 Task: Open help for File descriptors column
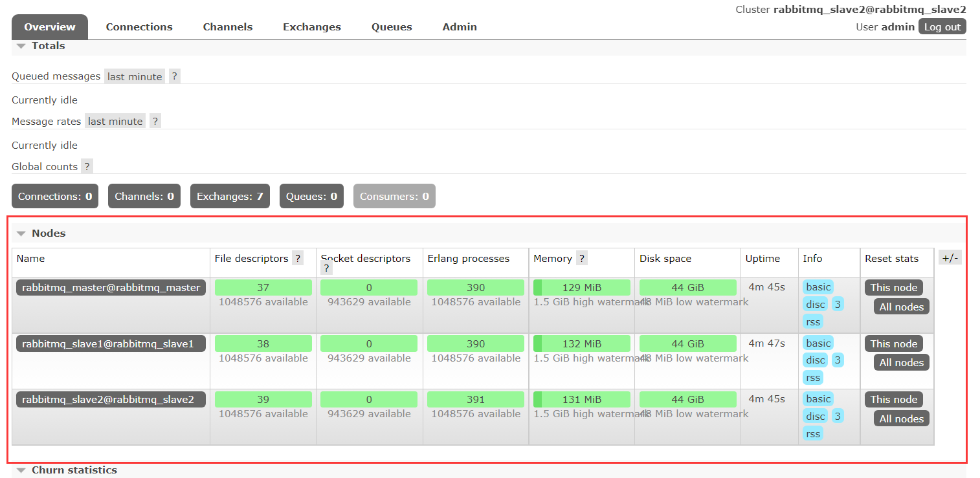coord(298,259)
